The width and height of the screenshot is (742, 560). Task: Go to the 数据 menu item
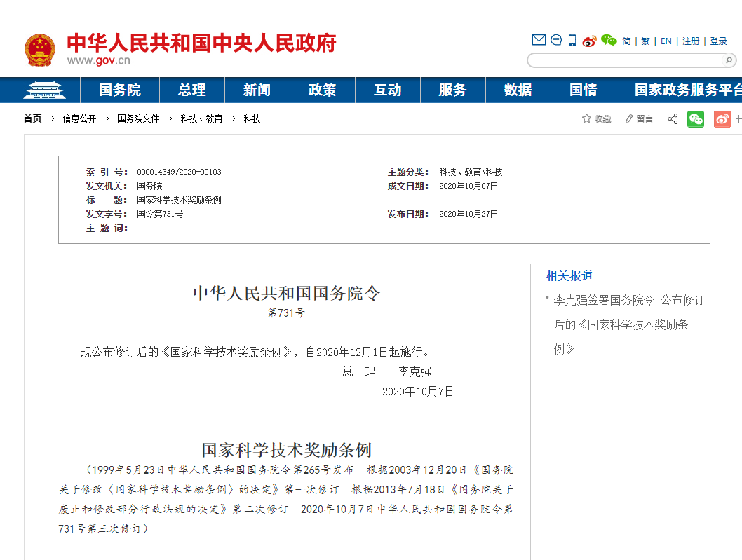coord(518,90)
